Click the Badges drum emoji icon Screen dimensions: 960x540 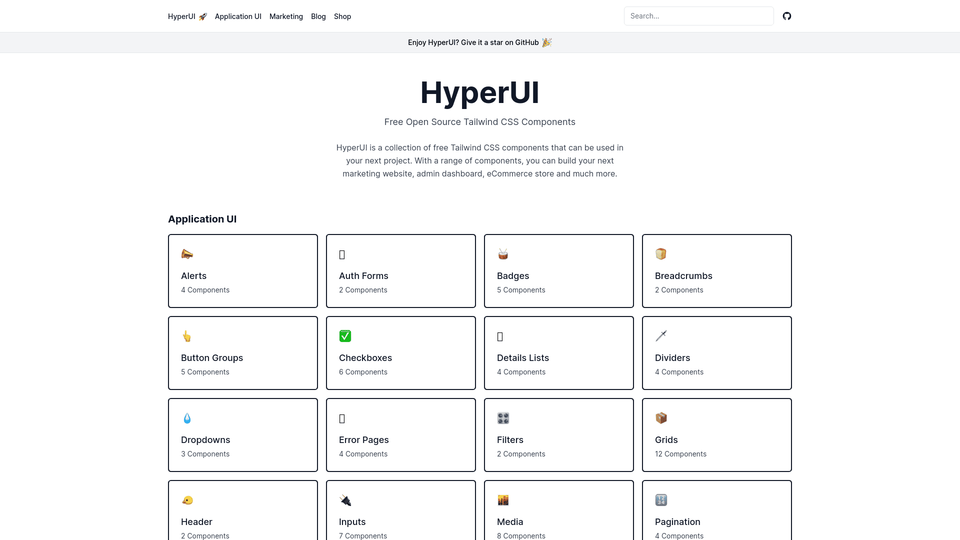tap(503, 254)
